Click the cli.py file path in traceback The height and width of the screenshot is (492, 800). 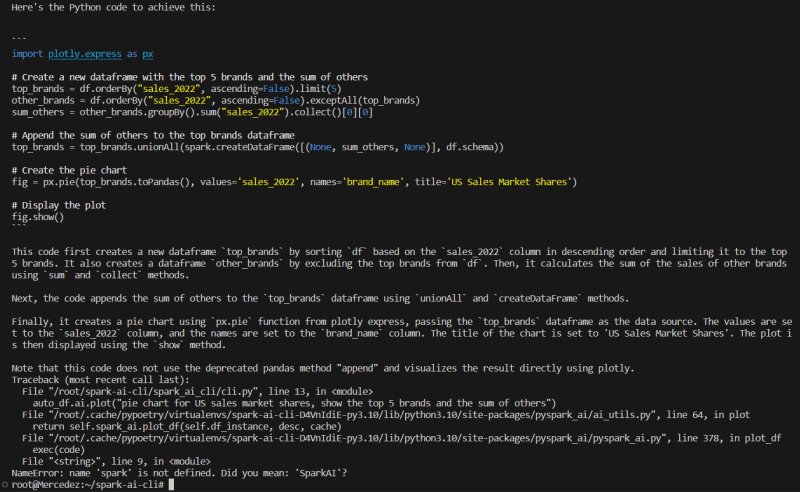tap(154, 391)
